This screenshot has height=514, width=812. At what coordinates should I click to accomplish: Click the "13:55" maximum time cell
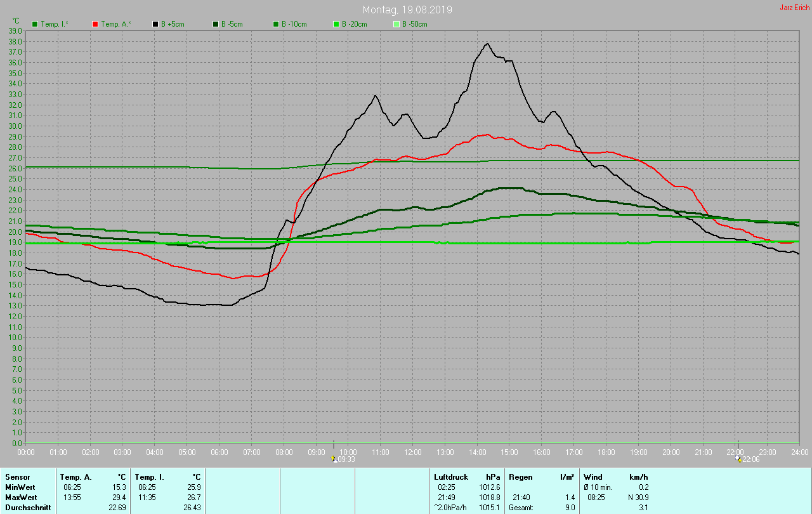pos(72,498)
